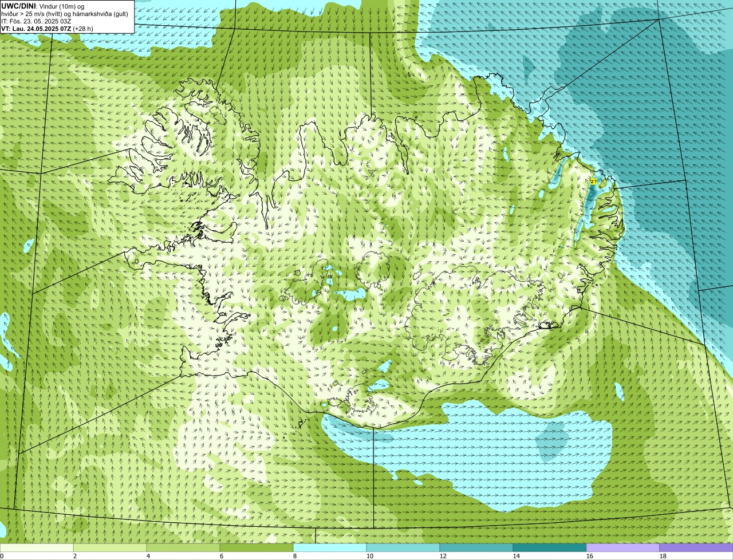Click the legend label "14"
Screen dimensions: 733x560
517,556
